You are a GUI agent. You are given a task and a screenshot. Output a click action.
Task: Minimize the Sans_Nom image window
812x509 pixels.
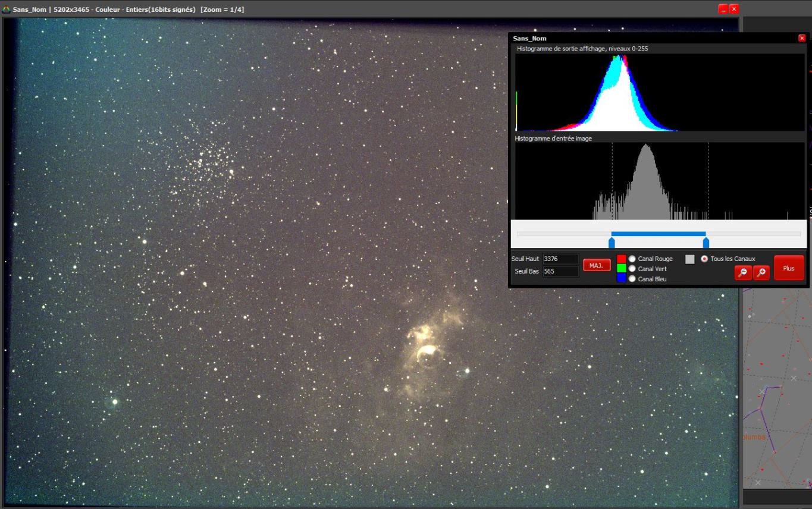723,9
